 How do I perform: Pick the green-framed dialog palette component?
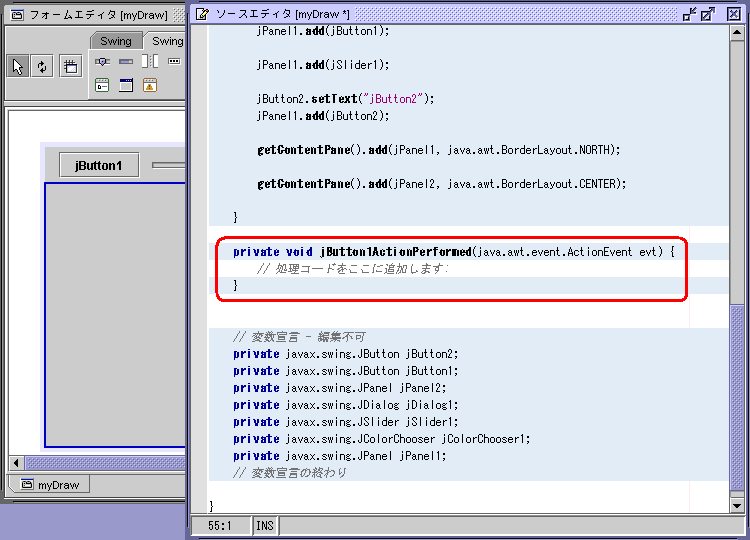point(102,85)
